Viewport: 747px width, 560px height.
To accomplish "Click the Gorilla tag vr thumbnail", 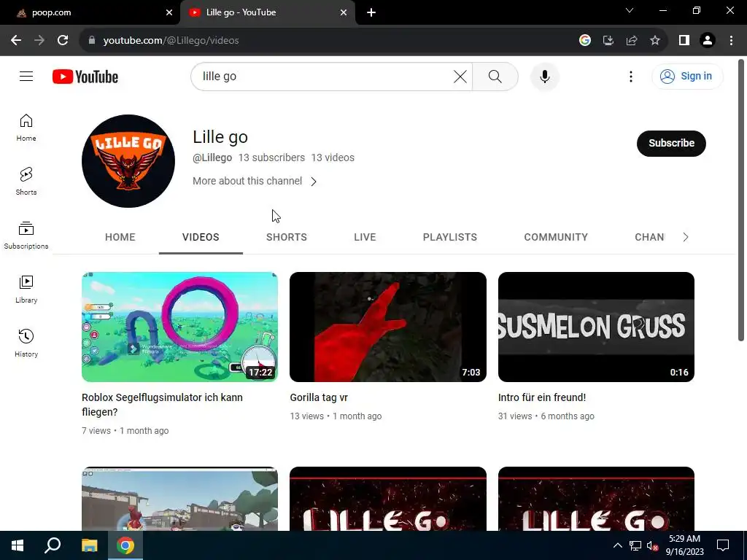I will [388, 327].
